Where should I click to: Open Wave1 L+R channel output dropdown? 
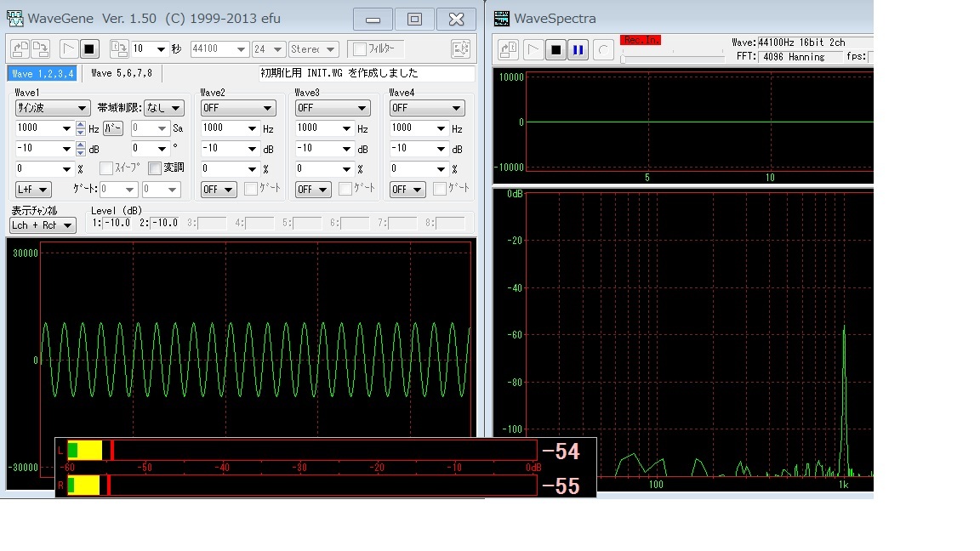point(33,190)
